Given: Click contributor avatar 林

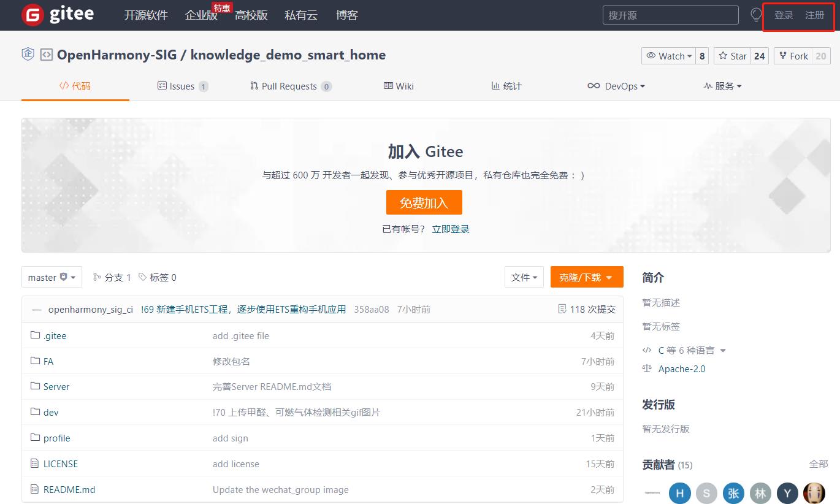Looking at the screenshot, I should tap(760, 493).
